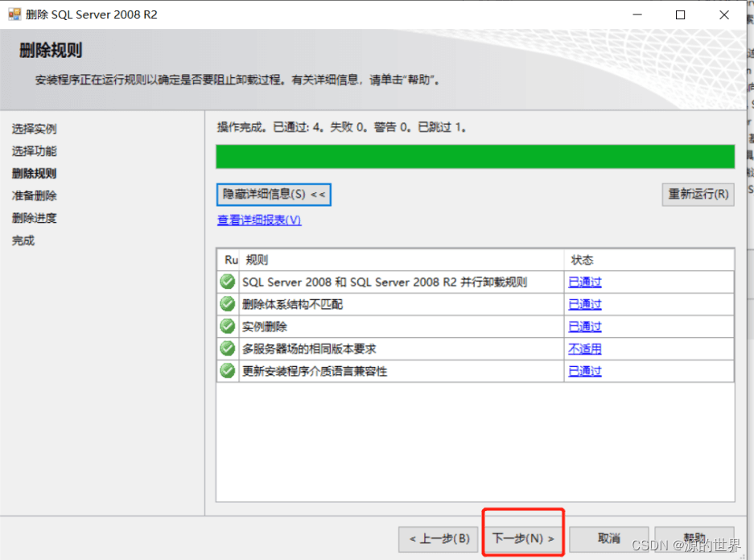Open 已通过 status for 并行卸载规则 row
The width and height of the screenshot is (754, 560).
[x=585, y=282]
